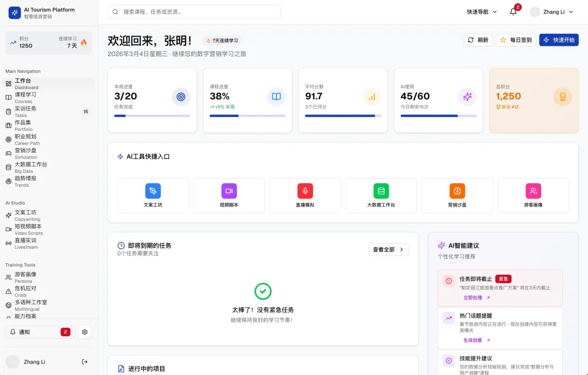Click the 课程进度 progress bar
Image resolution: width=588 pixels, height=375 pixels.
[248, 116]
